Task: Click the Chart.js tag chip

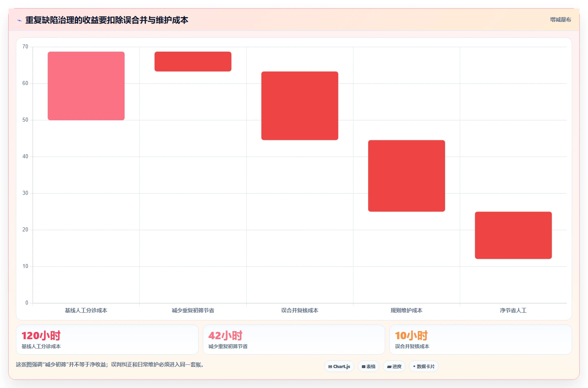Action: point(339,366)
